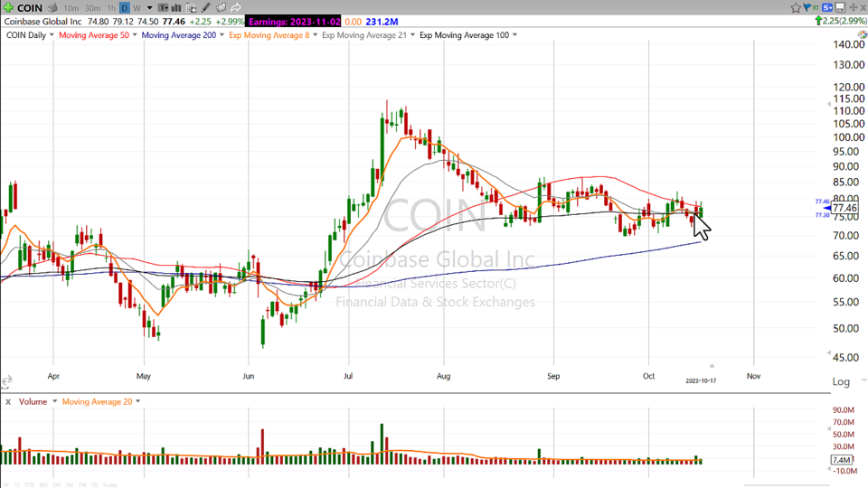
Task: Click the 231.2M volume value
Action: pos(382,22)
